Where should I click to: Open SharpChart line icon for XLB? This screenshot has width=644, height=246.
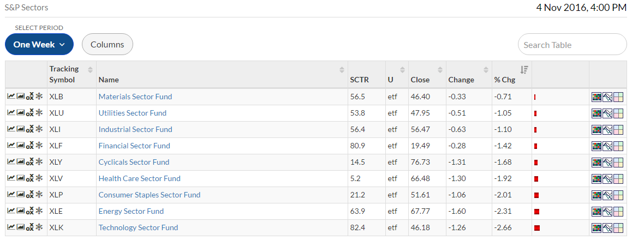[11, 96]
